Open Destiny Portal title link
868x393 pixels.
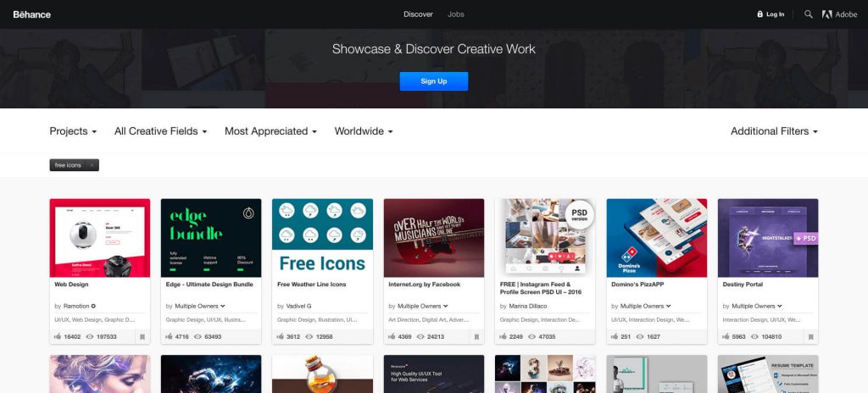point(743,285)
